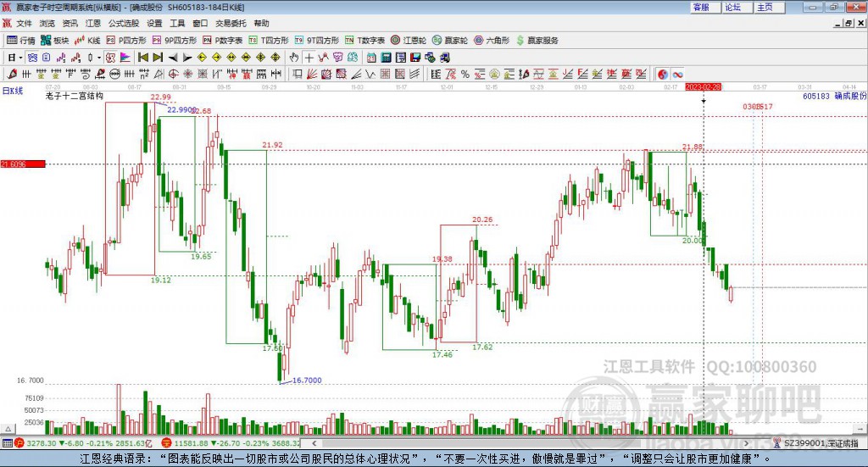Collapse volume panel with triangle button

click(x=8, y=430)
